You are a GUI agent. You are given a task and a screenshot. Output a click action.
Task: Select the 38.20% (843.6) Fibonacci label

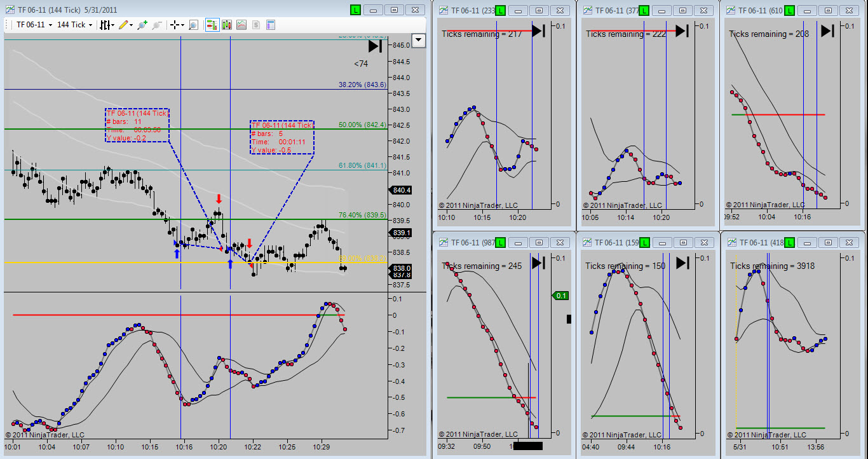362,85
